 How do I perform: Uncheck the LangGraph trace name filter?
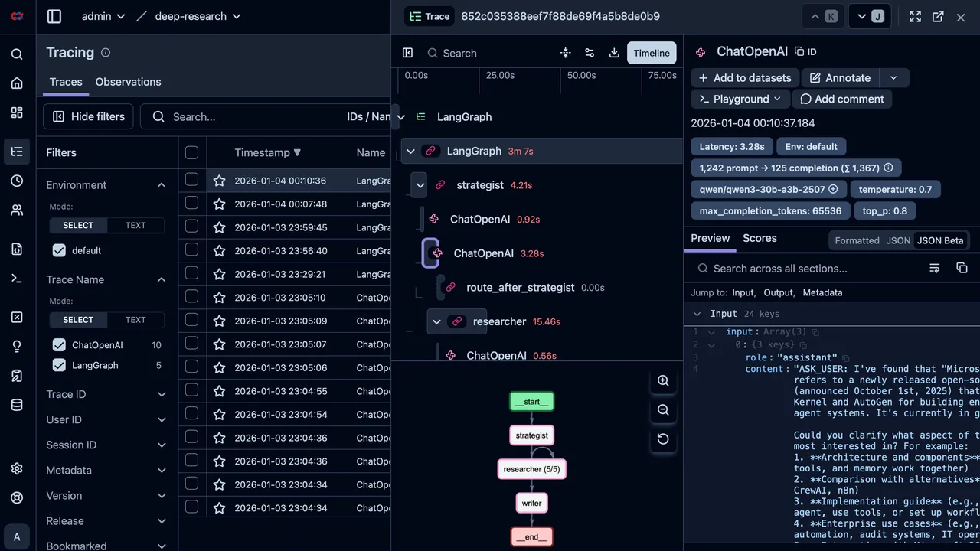59,365
